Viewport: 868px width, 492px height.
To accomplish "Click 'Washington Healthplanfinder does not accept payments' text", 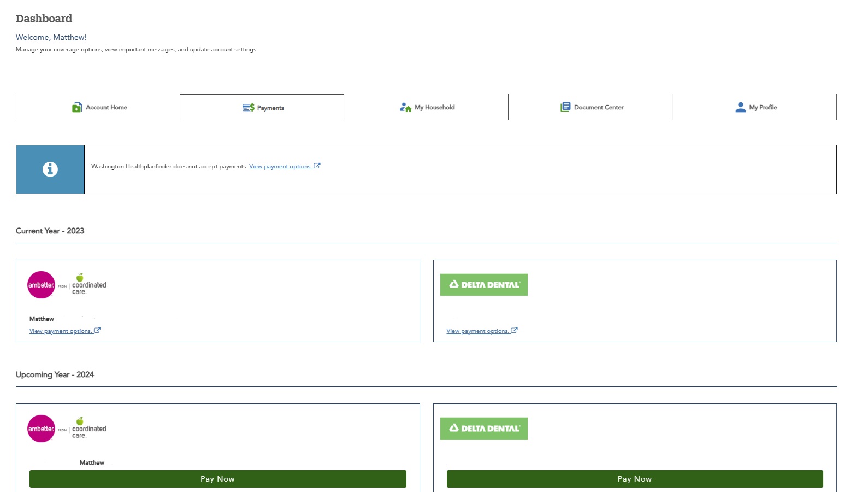I will coord(169,167).
